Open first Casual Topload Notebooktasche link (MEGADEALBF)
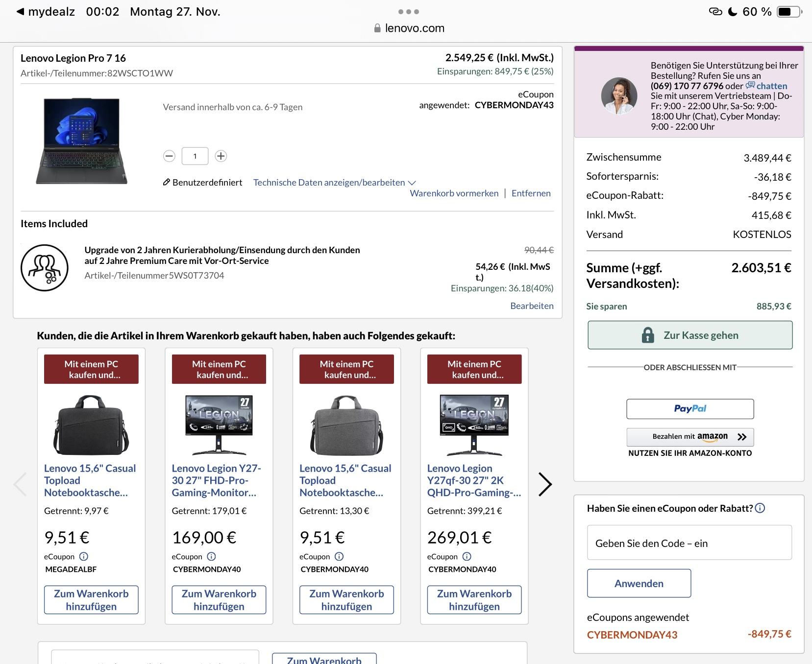 90,480
